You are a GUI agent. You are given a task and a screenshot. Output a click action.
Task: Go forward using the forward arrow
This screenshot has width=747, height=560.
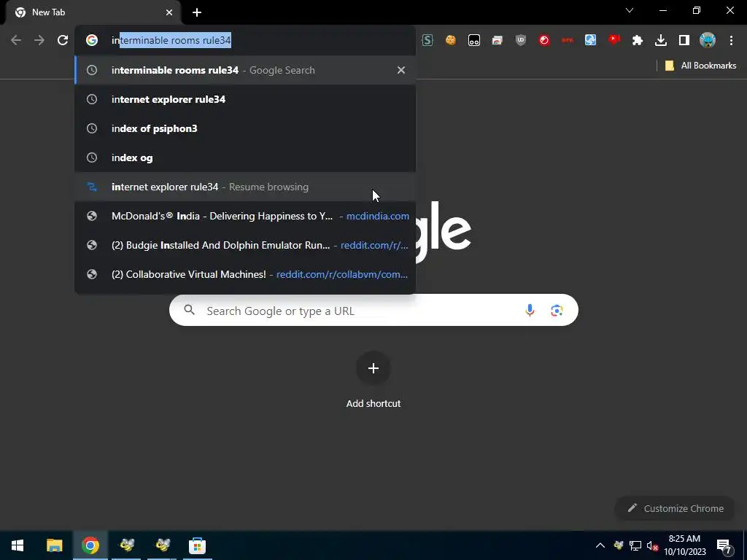click(x=39, y=41)
